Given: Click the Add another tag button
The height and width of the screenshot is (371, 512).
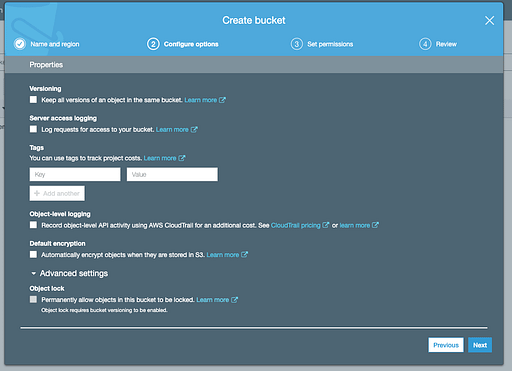Looking at the screenshot, I should click(57, 193).
